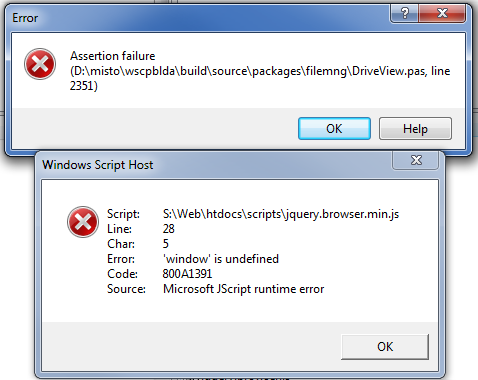
Task: Click the Assertion failure heading text
Action: (113, 56)
